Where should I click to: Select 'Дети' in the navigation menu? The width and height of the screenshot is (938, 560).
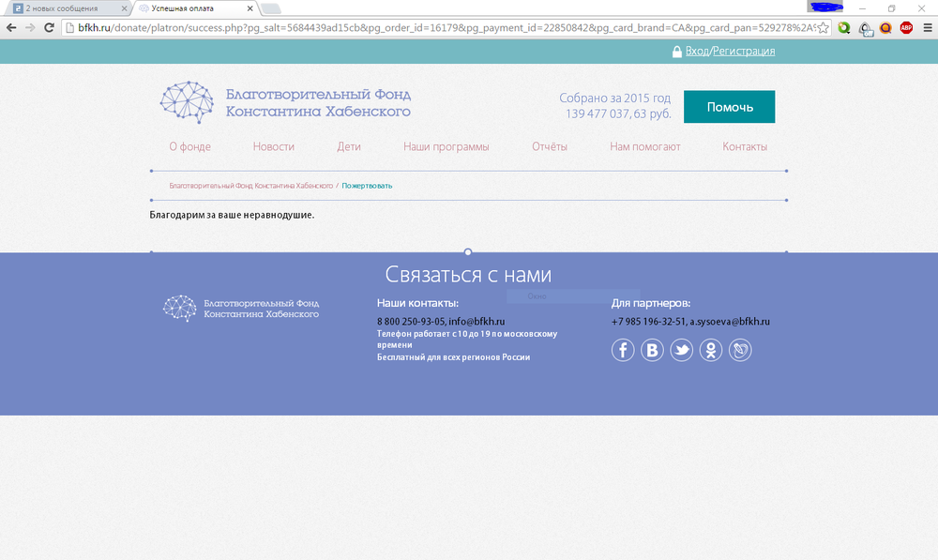(x=349, y=146)
